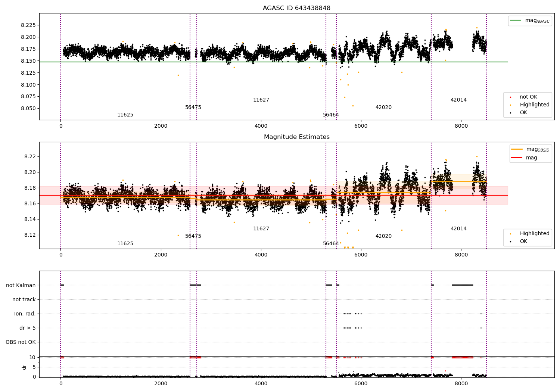Click OBSID label 11627 in Magnitude Estimates plot
560x392 pixels.
pyautogui.click(x=261, y=229)
